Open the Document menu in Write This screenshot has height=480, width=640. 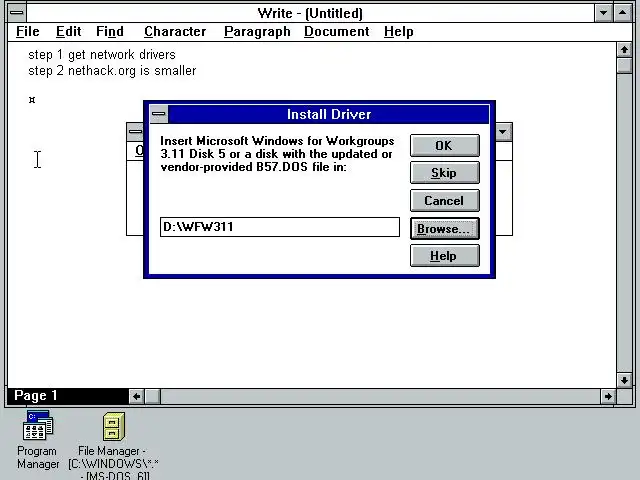[337, 31]
